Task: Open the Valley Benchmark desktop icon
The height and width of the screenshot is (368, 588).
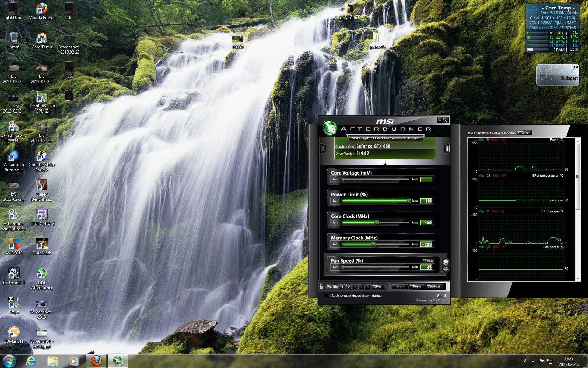Action: coord(42,191)
